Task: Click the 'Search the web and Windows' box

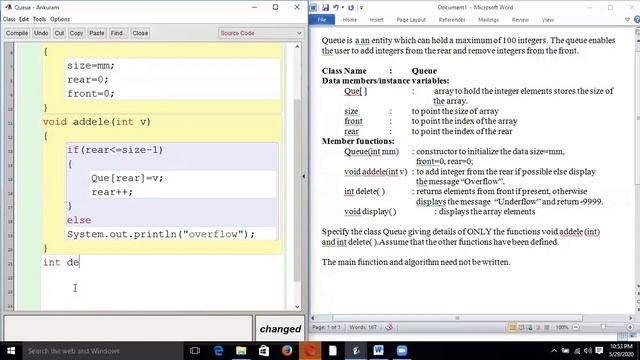Action: click(102, 351)
